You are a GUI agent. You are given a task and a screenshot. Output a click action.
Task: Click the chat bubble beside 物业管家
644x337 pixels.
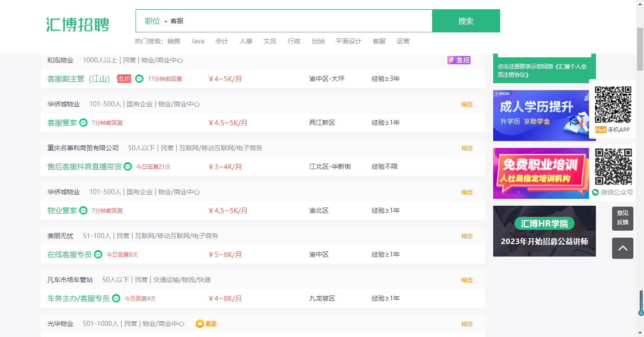83,210
